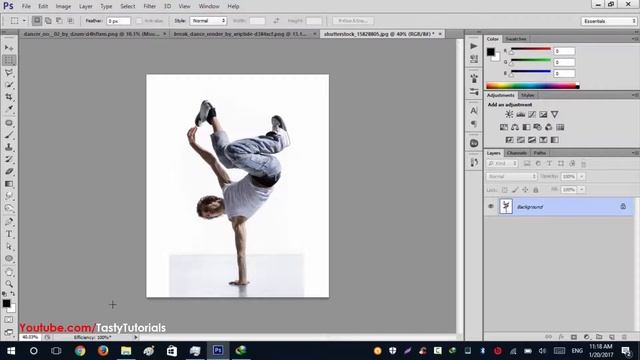The width and height of the screenshot is (640, 360).
Task: Select the Background layer thumbnail
Action: pyautogui.click(x=506, y=207)
